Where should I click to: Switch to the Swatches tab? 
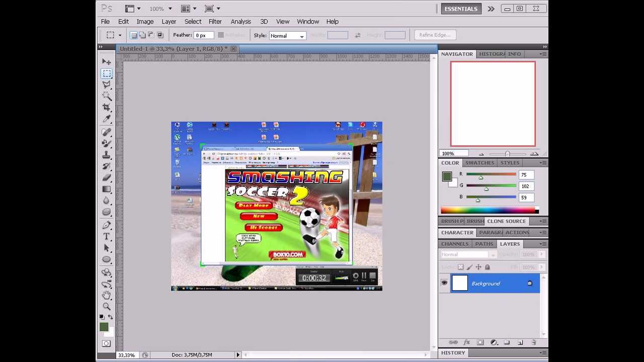tap(479, 163)
